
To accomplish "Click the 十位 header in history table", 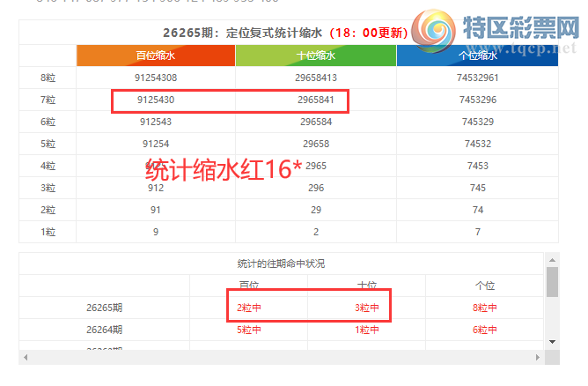I will click(367, 286).
